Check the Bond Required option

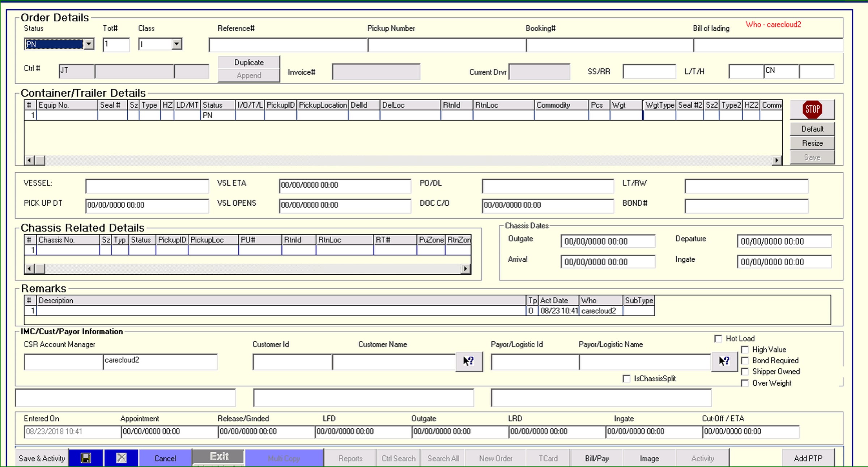click(x=745, y=361)
